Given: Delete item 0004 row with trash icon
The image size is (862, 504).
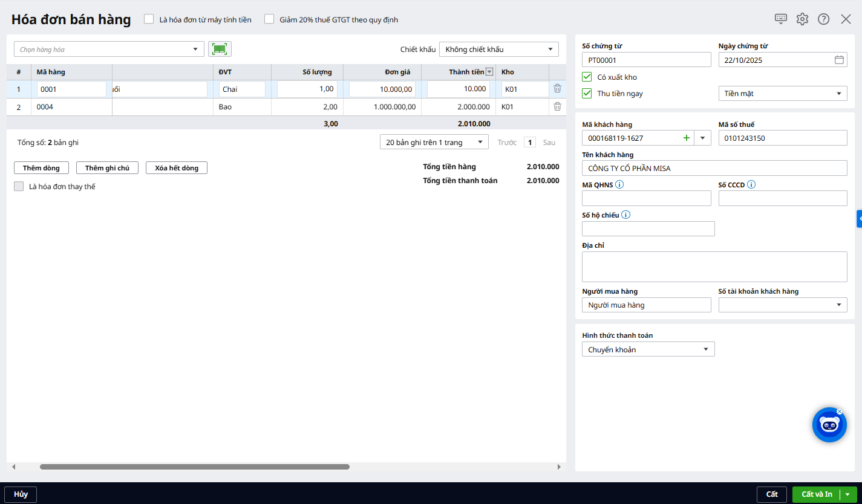Looking at the screenshot, I should click(x=557, y=107).
